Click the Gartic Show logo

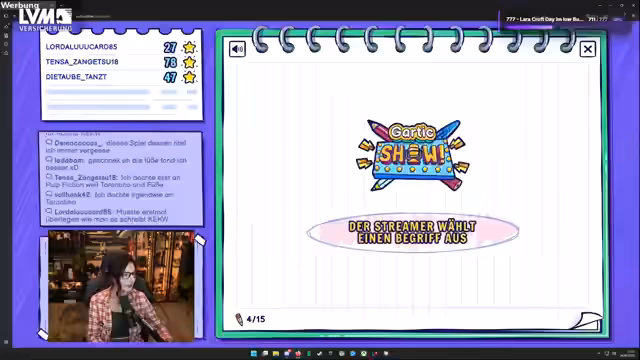click(x=413, y=156)
